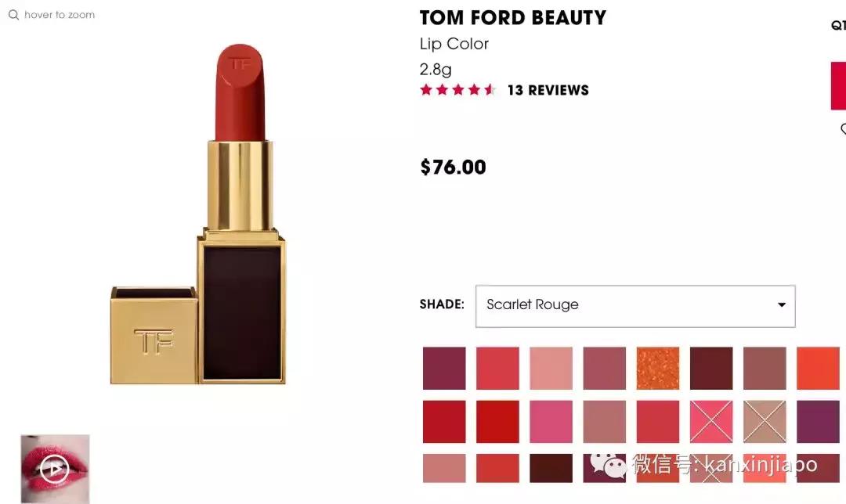The width and height of the screenshot is (846, 504).
Task: Click the star rating icons
Action: pyautogui.click(x=457, y=89)
